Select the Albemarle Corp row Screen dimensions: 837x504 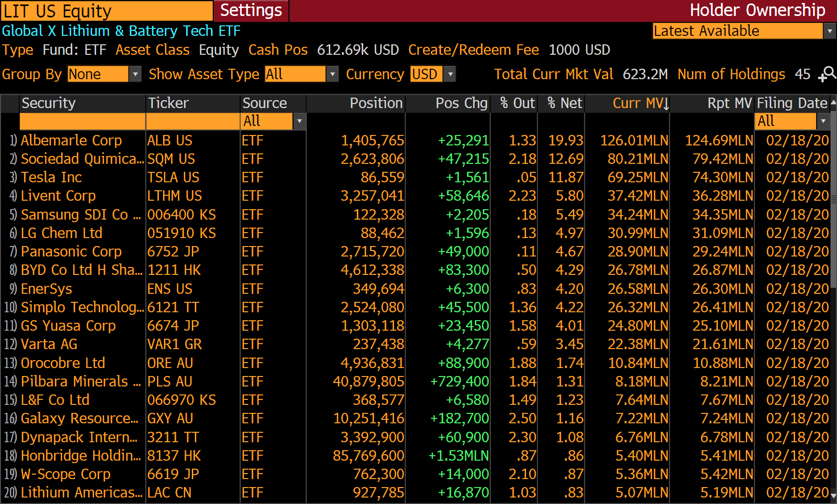tap(415, 140)
